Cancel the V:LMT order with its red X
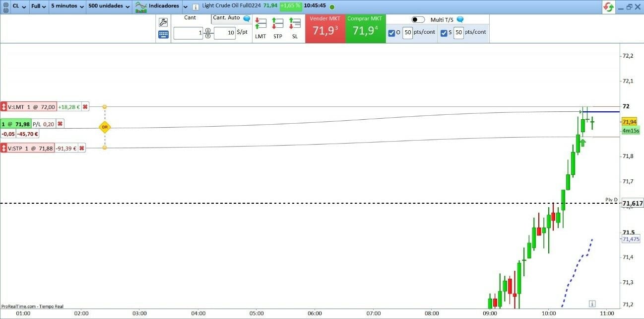This screenshot has width=644, height=319. [85, 107]
